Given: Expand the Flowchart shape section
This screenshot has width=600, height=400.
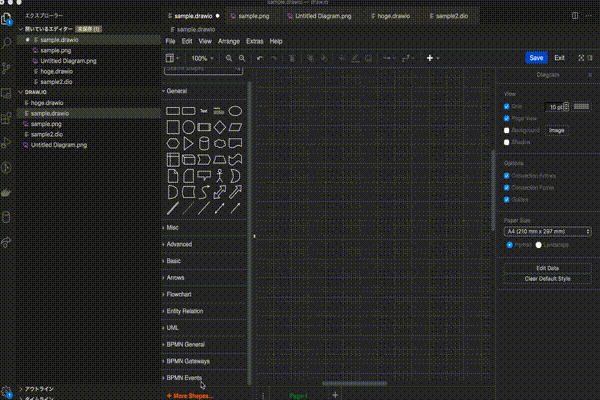Looking at the screenshot, I should point(179,294).
